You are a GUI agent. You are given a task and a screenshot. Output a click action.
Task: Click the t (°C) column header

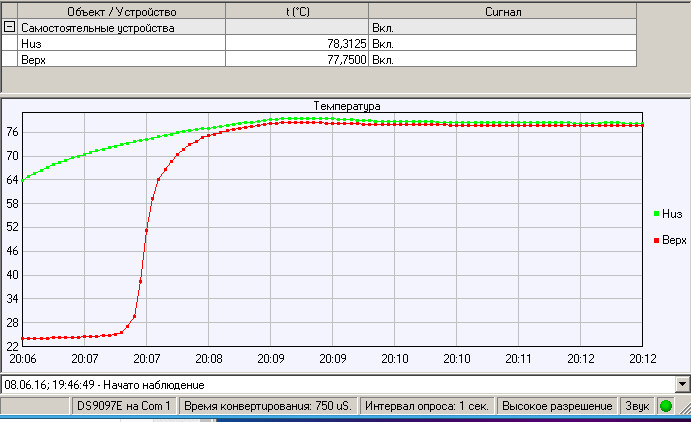click(x=296, y=11)
